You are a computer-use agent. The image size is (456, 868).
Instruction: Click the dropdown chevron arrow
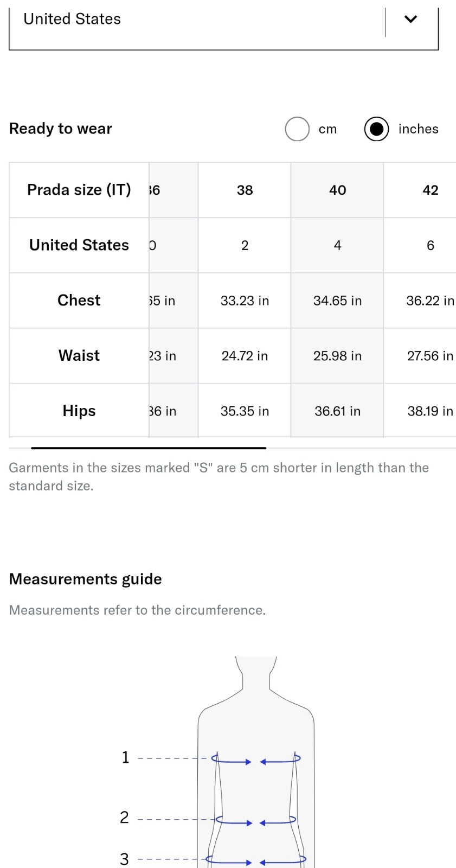pyautogui.click(x=411, y=19)
